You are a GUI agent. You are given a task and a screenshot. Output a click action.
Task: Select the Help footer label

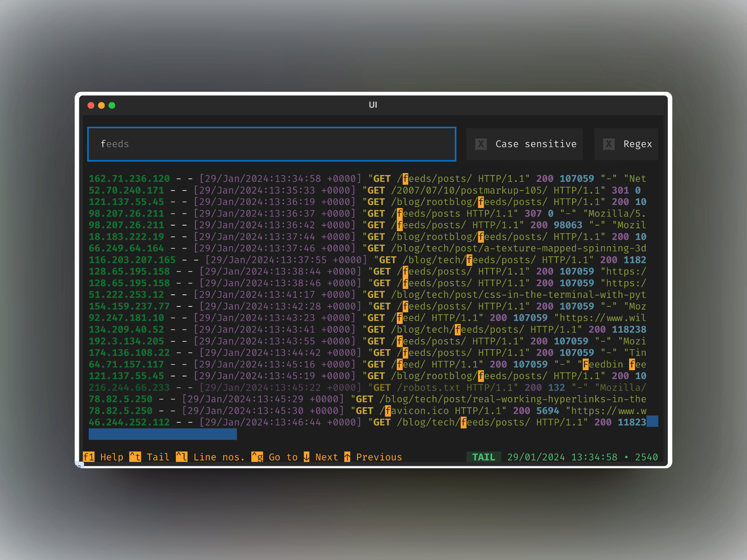pos(112,457)
